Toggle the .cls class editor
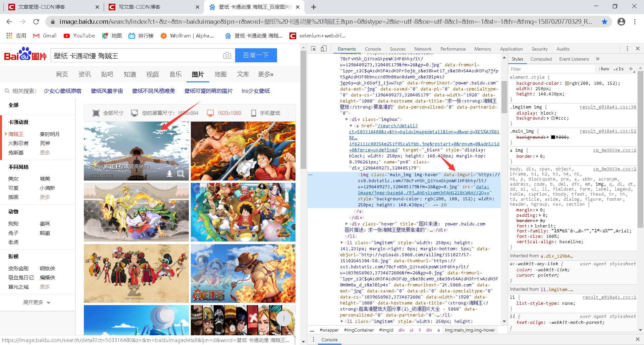 coord(619,69)
